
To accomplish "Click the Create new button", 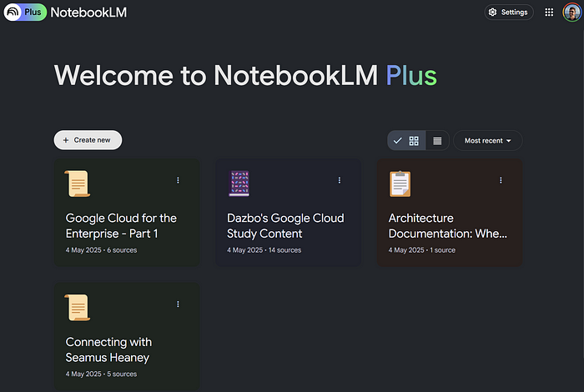I will click(88, 140).
